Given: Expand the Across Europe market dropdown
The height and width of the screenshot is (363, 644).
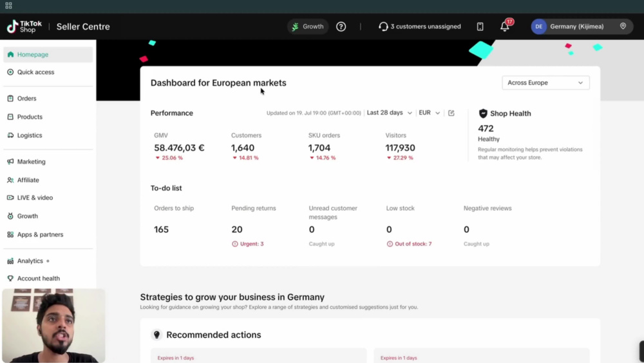Looking at the screenshot, I should (545, 83).
